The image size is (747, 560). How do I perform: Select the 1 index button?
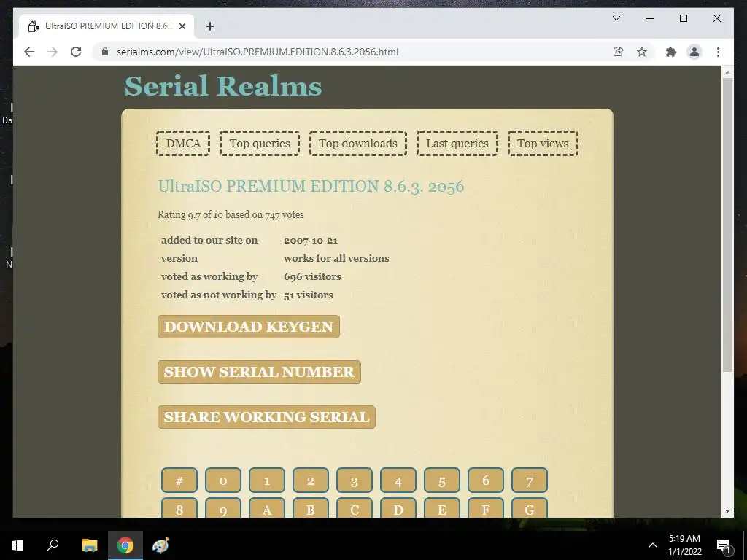point(267,481)
